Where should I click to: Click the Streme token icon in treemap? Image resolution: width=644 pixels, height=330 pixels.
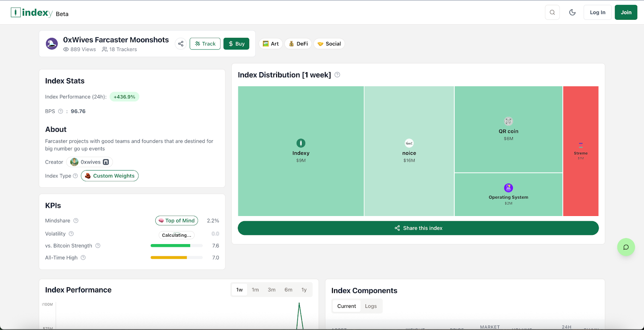(x=581, y=146)
